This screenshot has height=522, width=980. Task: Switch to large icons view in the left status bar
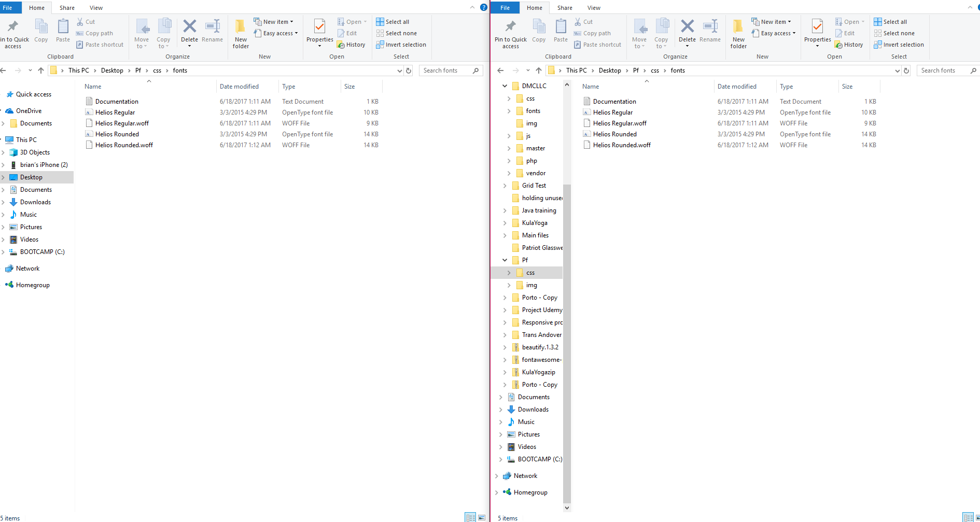click(482, 517)
